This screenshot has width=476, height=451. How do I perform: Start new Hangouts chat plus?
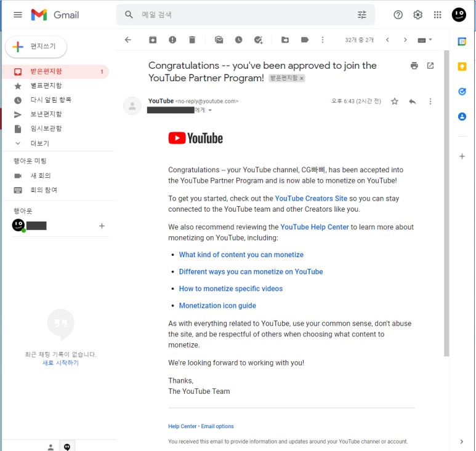102,226
